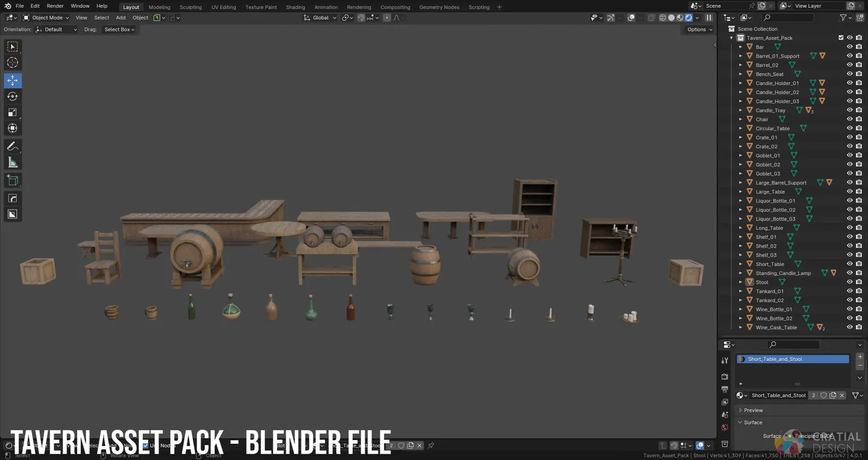Create a new scene copy
Viewport: 868px width, 460px height.
pos(762,5)
